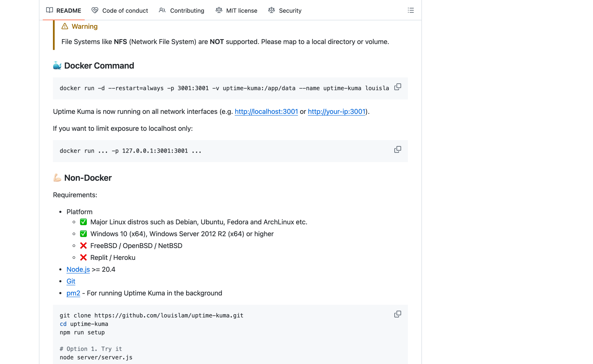This screenshot has width=593, height=364.
Task: Click the 'cd uptime-kuma' code line
Action: pos(84,324)
